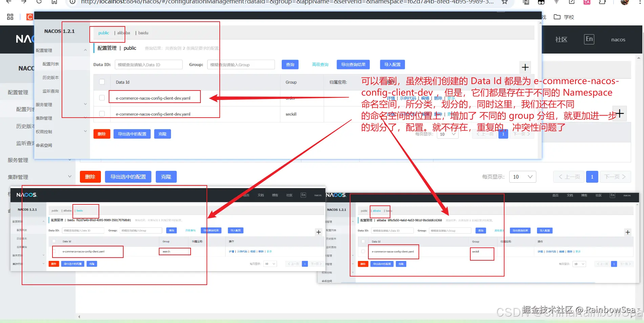Click the horizontal scrollbar left arrow at page bottom

point(79,317)
